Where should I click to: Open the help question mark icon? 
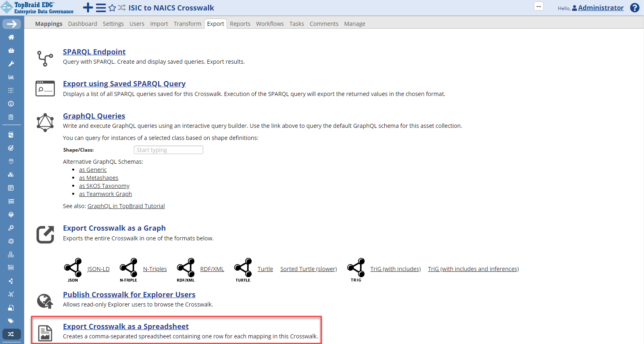(x=634, y=8)
